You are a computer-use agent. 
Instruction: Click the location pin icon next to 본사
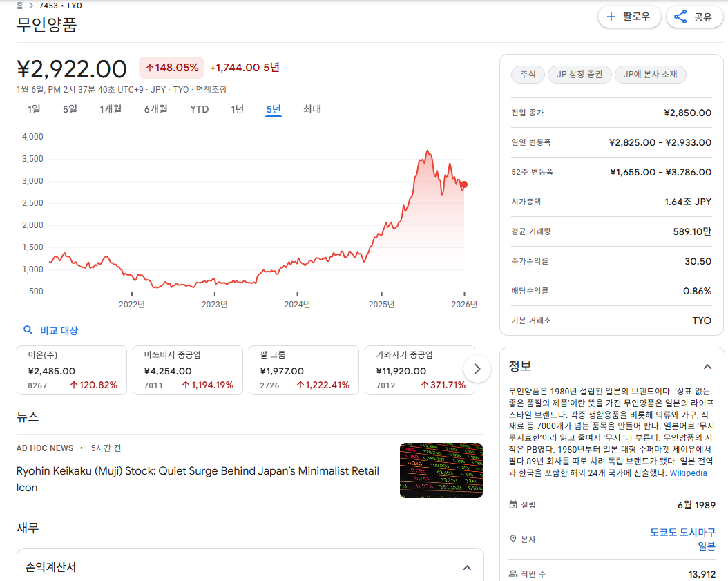coord(513,539)
